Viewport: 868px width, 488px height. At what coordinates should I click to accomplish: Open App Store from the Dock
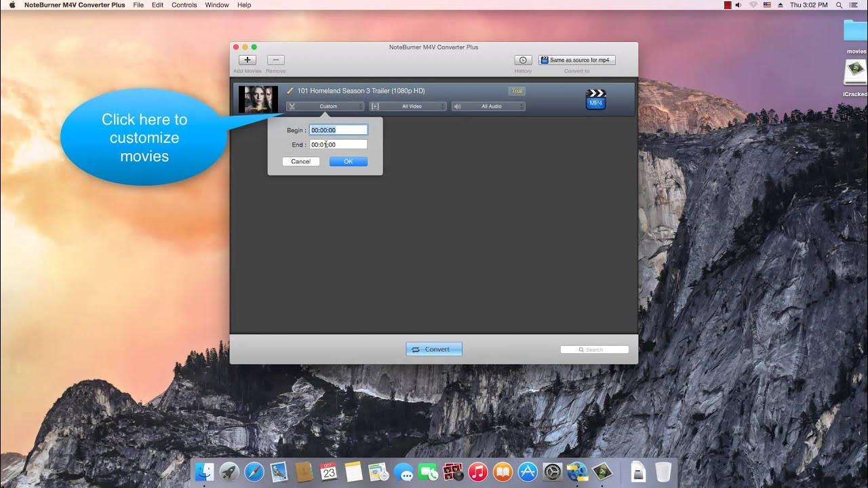coord(528,471)
